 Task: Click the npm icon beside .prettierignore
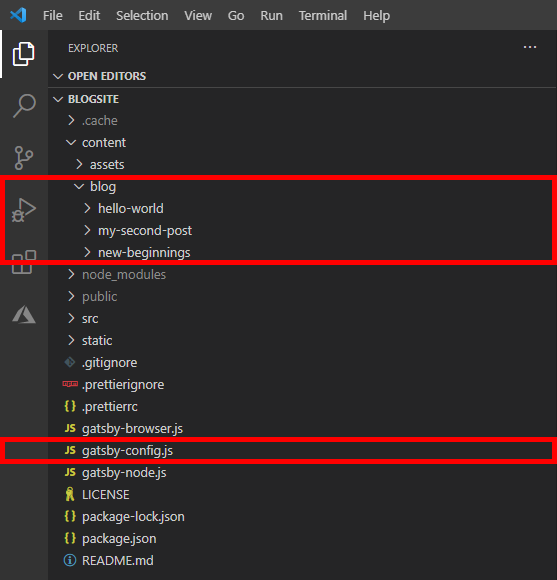[x=70, y=384]
